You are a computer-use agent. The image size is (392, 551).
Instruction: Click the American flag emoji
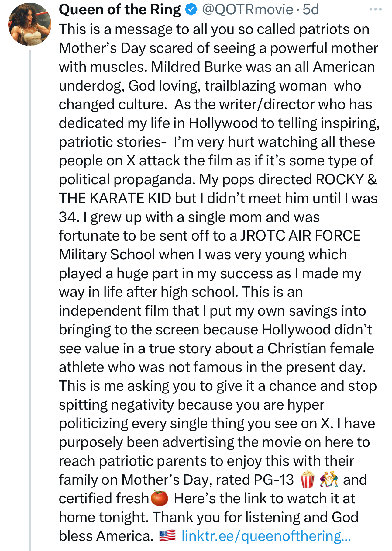point(167,536)
